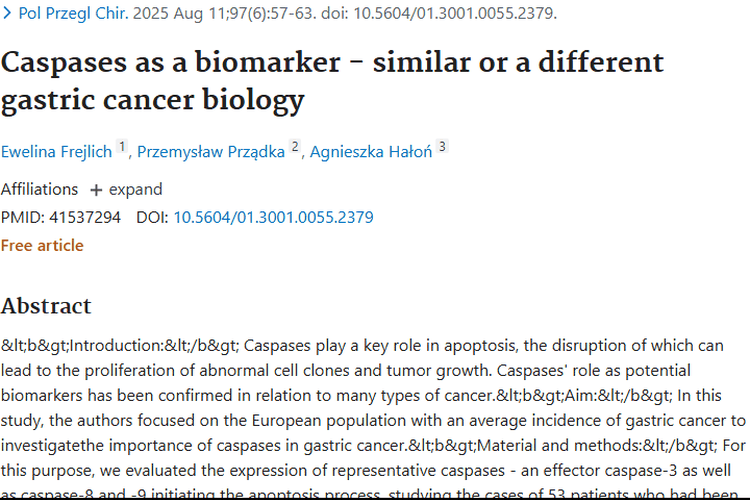This screenshot has height=500, width=750.
Task: Click the Affiliations label
Action: [x=39, y=189]
